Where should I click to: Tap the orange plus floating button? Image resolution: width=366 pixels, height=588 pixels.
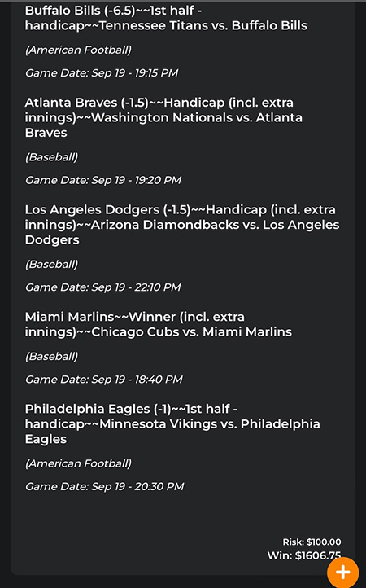342,573
